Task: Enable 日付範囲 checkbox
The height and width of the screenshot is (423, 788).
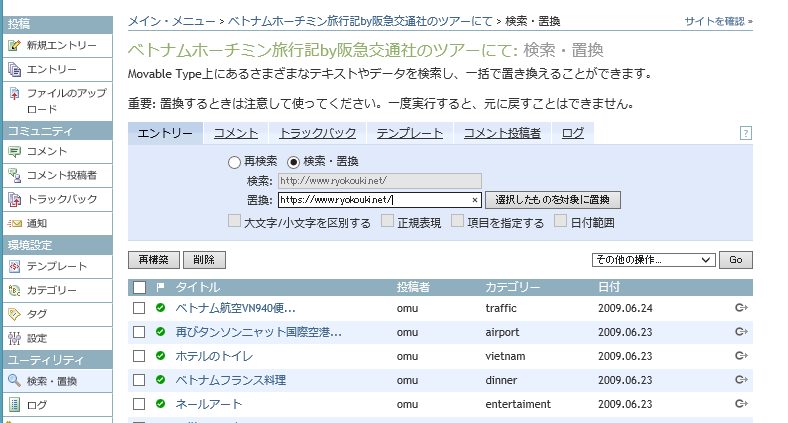Action: tap(560, 221)
